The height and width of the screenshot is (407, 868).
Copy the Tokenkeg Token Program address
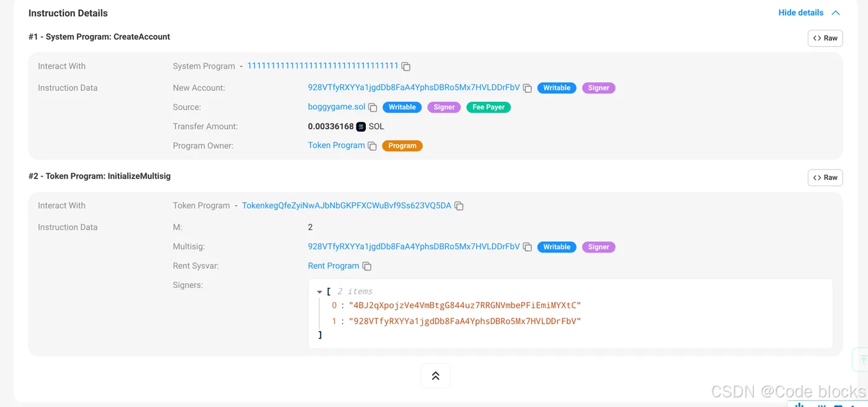pyautogui.click(x=459, y=206)
